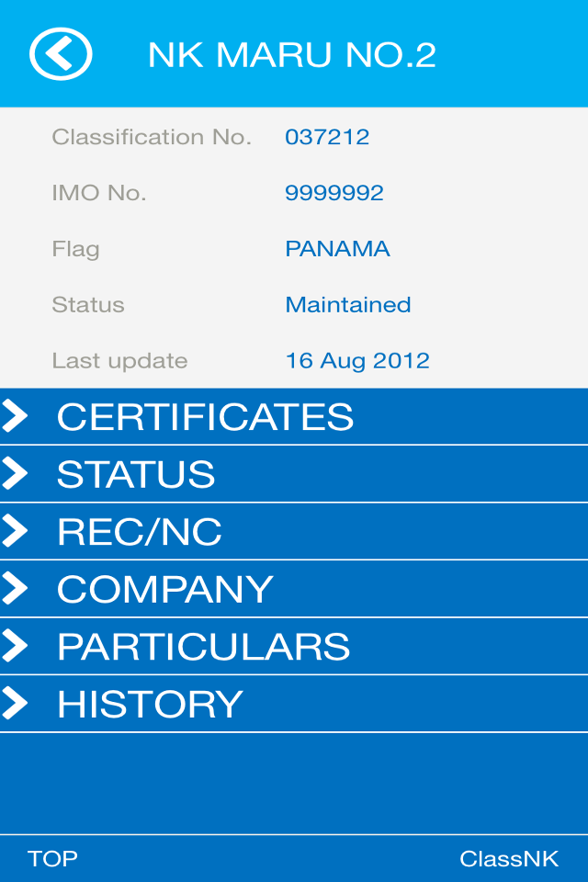This screenshot has height=882, width=588.
Task: Open the PARTICULARS menu row
Action: click(x=294, y=646)
